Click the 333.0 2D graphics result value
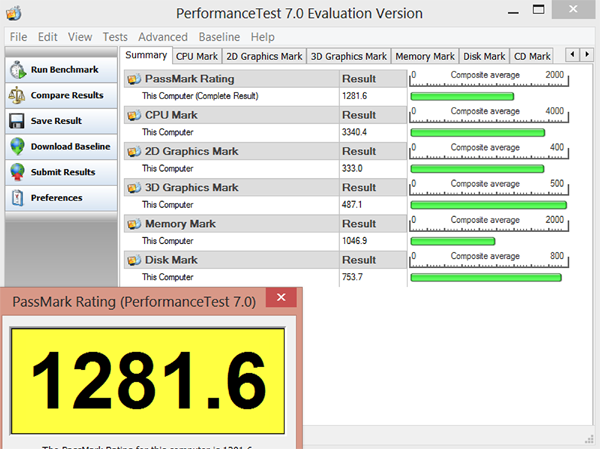This screenshot has height=449, width=600. 352,168
